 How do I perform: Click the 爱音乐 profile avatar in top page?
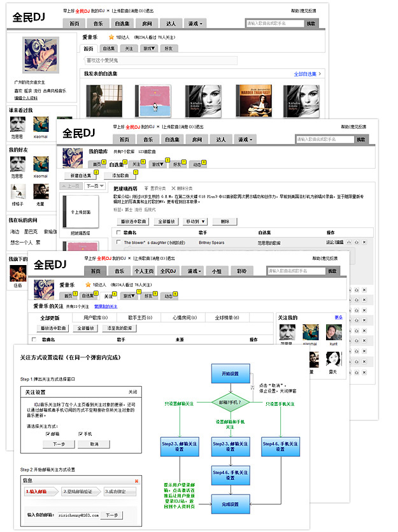(x=41, y=55)
